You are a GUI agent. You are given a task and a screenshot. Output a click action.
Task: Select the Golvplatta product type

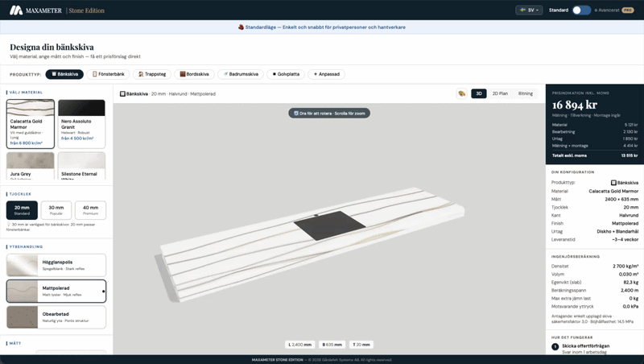(286, 74)
